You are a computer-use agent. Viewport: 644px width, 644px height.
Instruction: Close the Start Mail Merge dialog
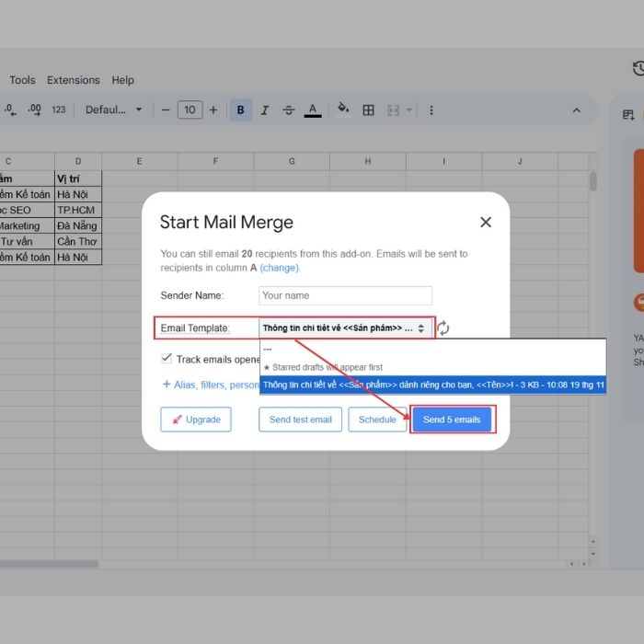click(486, 223)
